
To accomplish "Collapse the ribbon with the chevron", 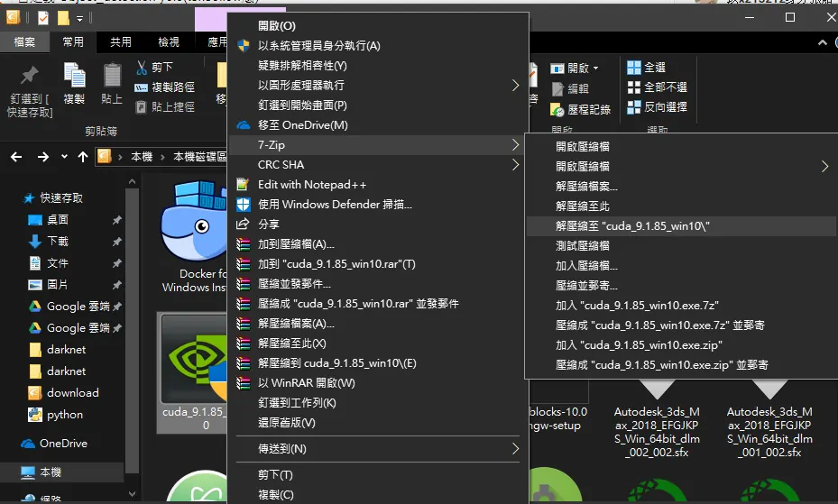I will pos(823,42).
